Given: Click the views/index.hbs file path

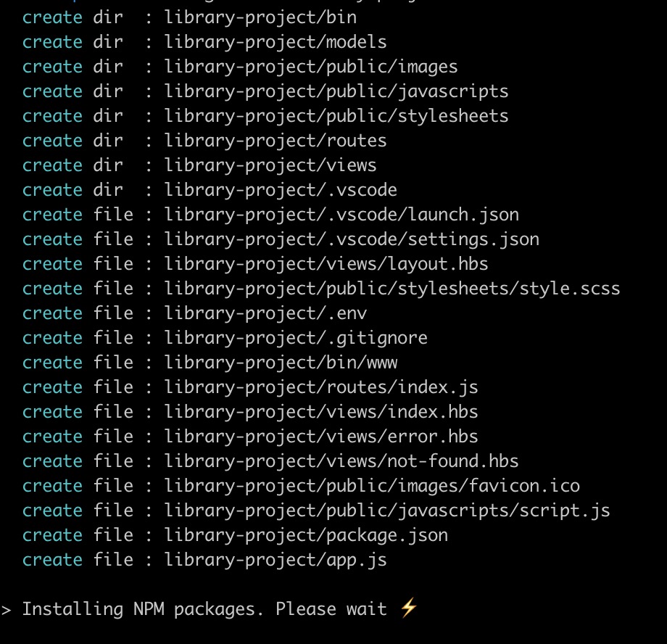Looking at the screenshot, I should coord(321,412).
